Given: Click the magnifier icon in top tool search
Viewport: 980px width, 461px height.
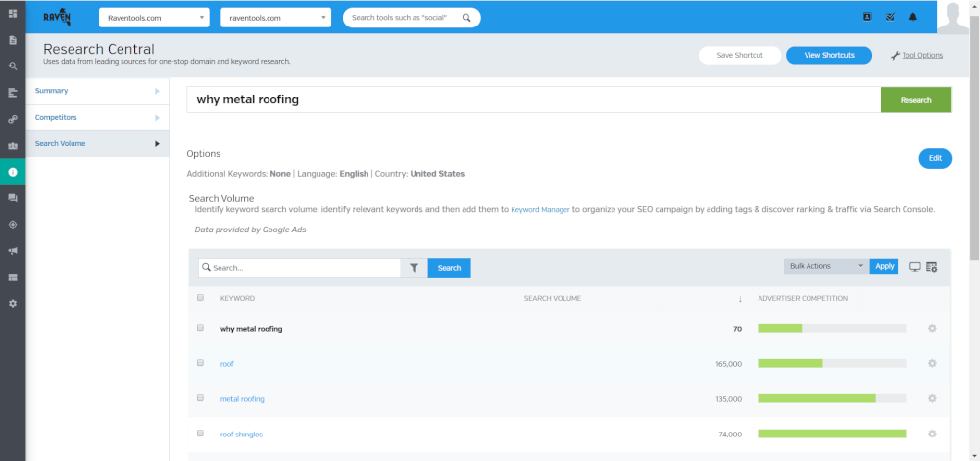Looking at the screenshot, I should pos(466,18).
